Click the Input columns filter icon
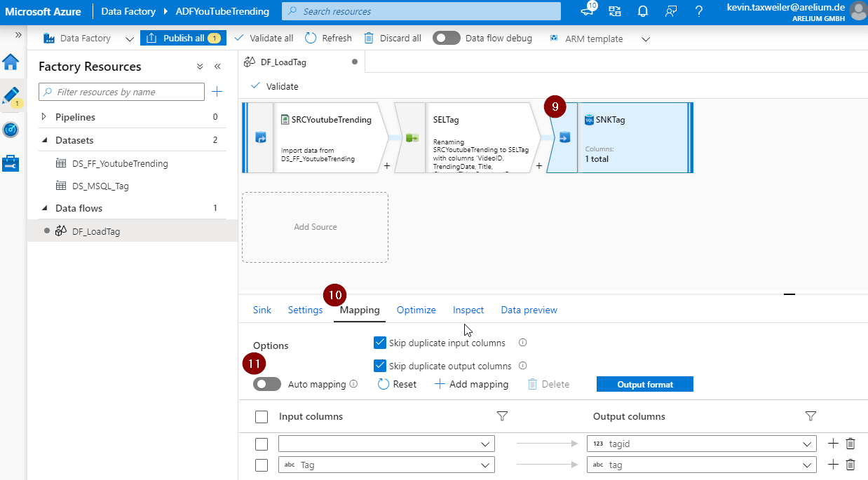This screenshot has height=480, width=868. tap(502, 416)
